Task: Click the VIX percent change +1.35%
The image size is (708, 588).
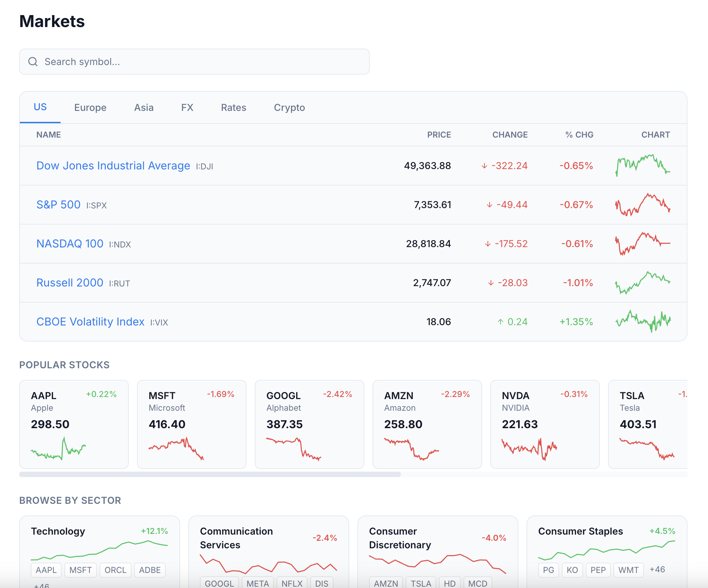Action: click(x=576, y=322)
